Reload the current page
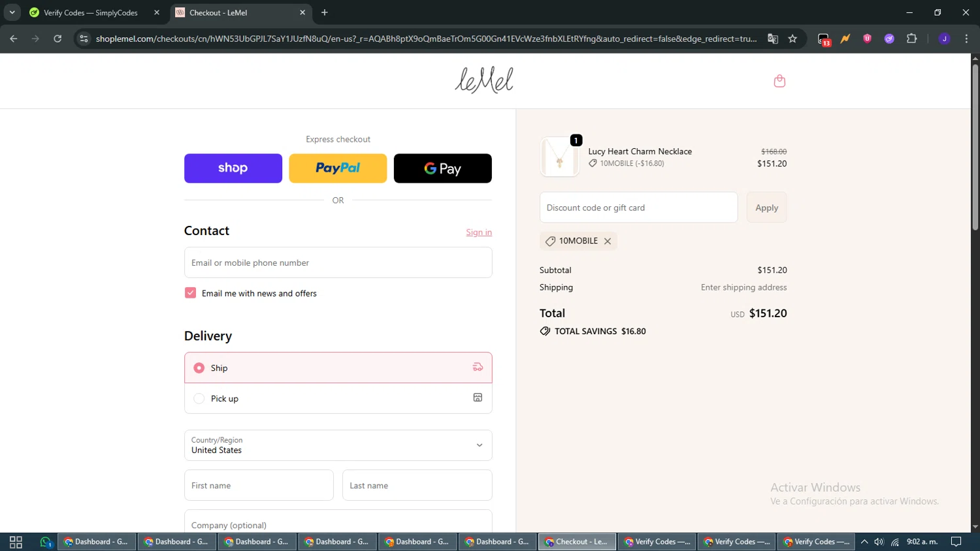 point(57,39)
